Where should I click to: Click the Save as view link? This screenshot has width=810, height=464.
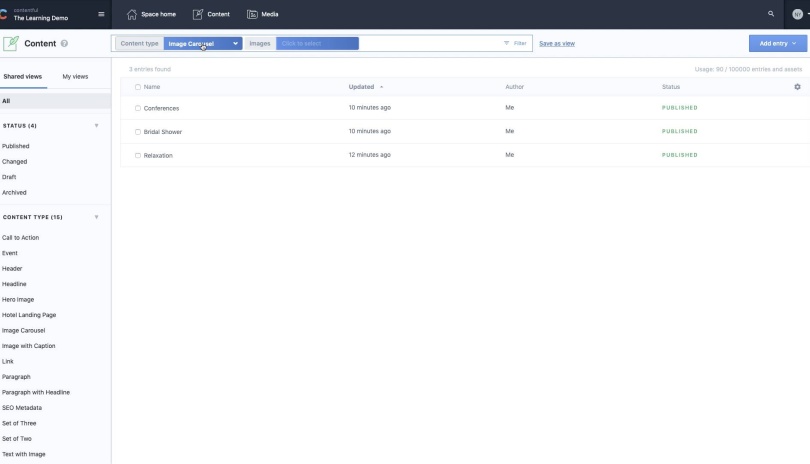click(557, 43)
